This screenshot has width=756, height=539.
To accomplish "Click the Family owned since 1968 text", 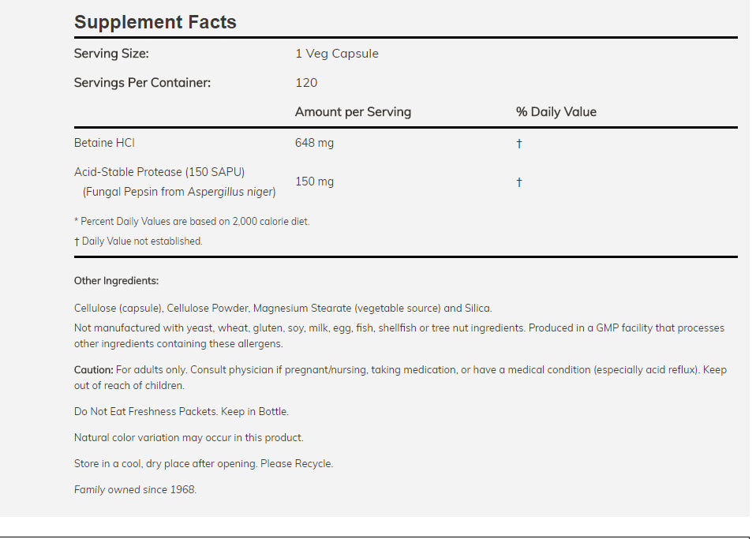I will pos(135,489).
